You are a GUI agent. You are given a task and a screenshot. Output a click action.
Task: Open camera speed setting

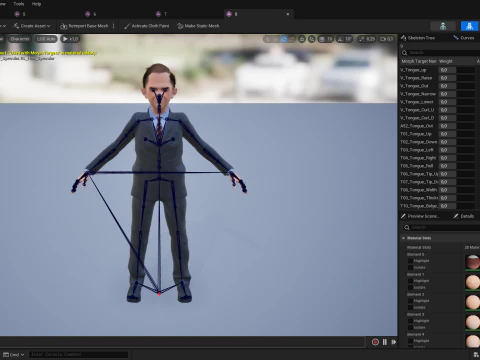point(386,39)
